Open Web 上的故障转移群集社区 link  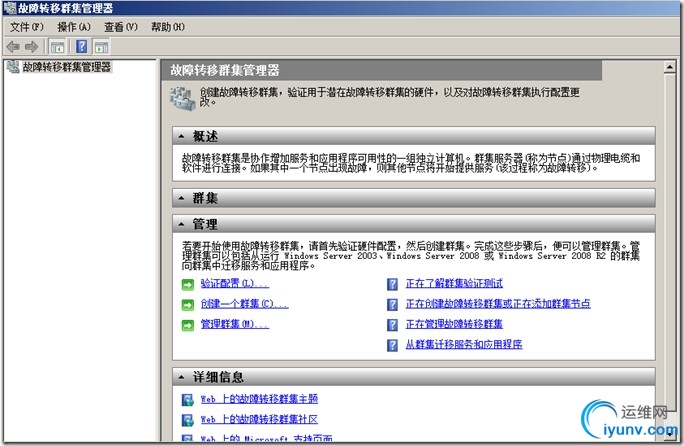pyautogui.click(x=259, y=419)
